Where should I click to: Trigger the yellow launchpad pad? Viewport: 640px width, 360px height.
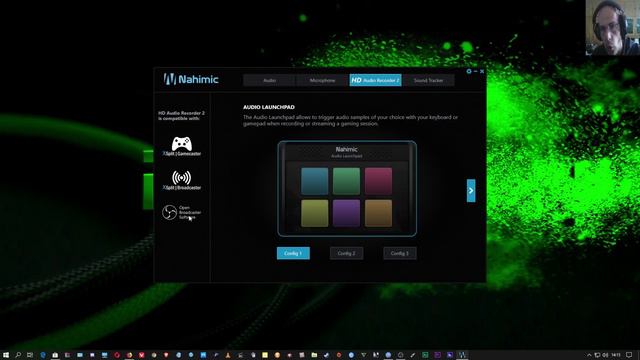coord(314,213)
